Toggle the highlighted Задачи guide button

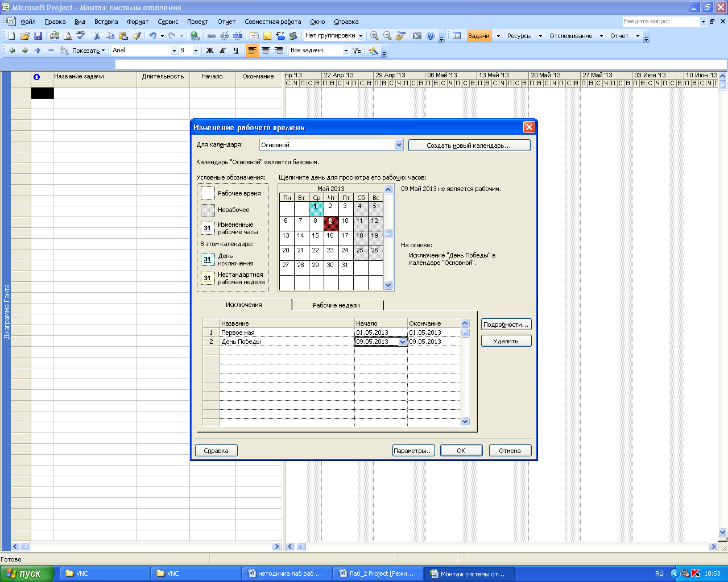click(479, 36)
